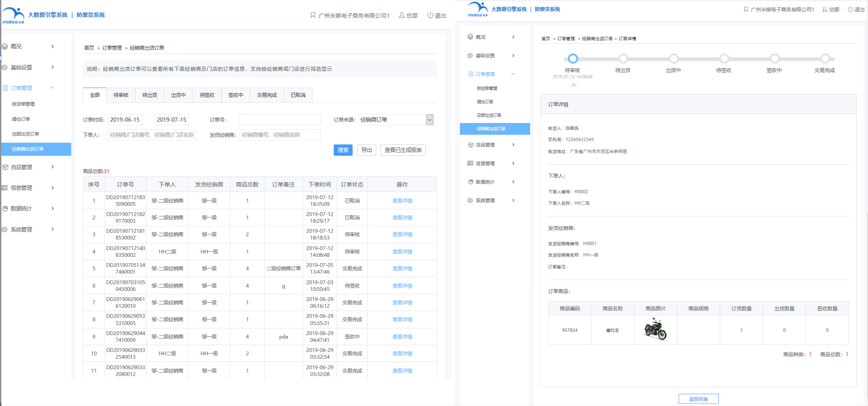Select highlighted 经销商出货订单 in order list sidebar
The image size is (868, 406).
pos(36,149)
